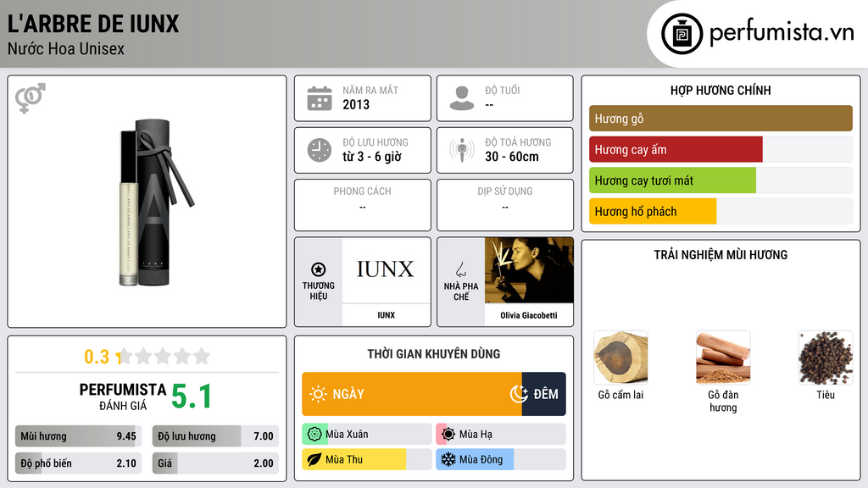Click the moon icon next to Đêm
The height and width of the screenshot is (488, 868).
pyautogui.click(x=519, y=394)
